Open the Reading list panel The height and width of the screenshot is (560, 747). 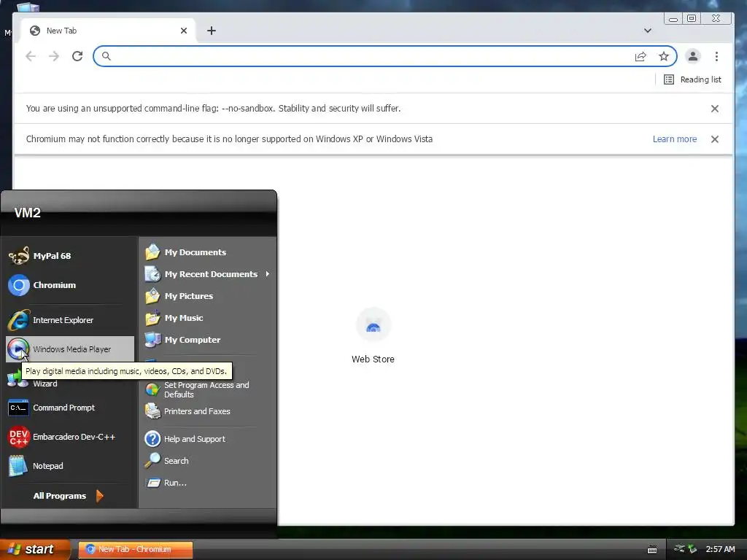(693, 79)
